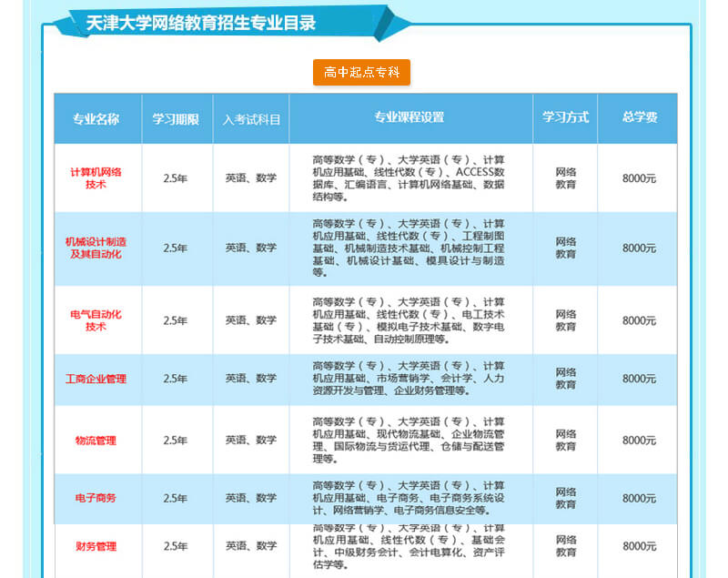
Task: Click 2.5年 in the 物流管理 row
Action: [176, 441]
